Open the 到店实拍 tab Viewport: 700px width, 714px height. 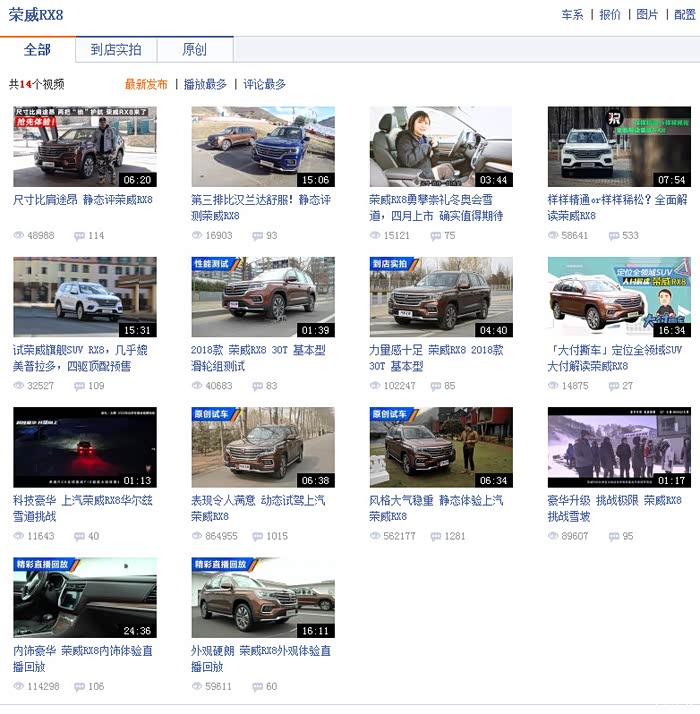pyautogui.click(x=116, y=49)
